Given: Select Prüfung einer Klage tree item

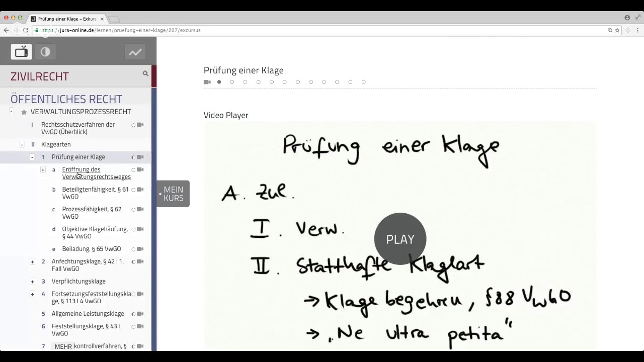Looking at the screenshot, I should coord(78,157).
